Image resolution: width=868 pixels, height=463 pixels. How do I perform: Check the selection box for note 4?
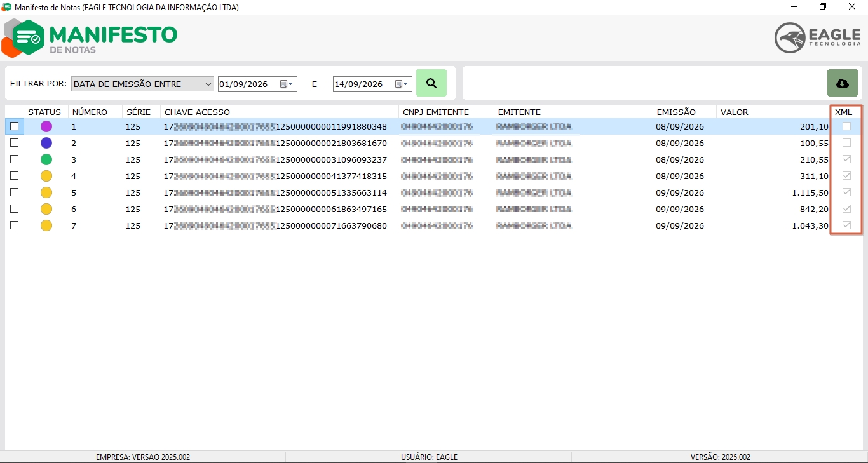15,176
